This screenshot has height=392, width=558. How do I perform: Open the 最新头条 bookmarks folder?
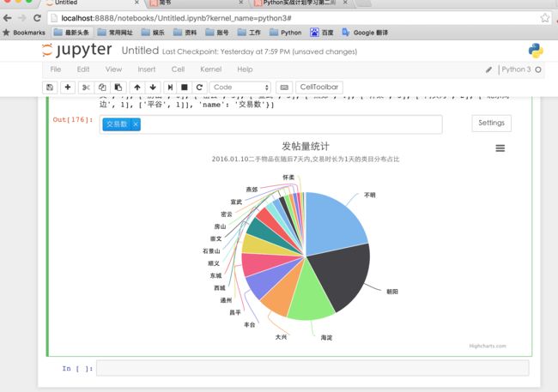(x=71, y=33)
